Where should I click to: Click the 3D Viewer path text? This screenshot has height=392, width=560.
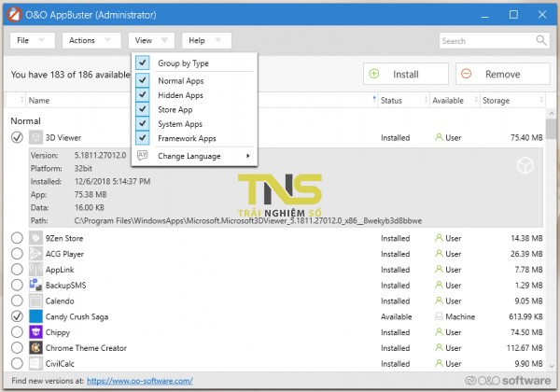click(248, 220)
